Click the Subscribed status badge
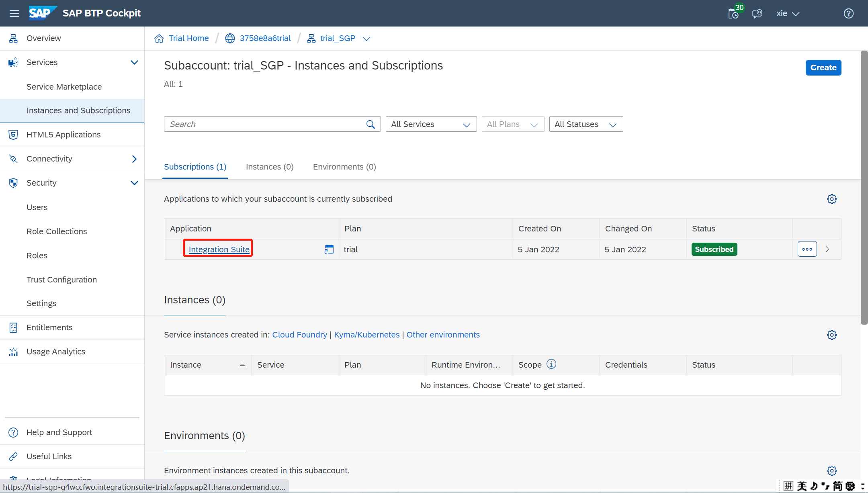 (714, 250)
